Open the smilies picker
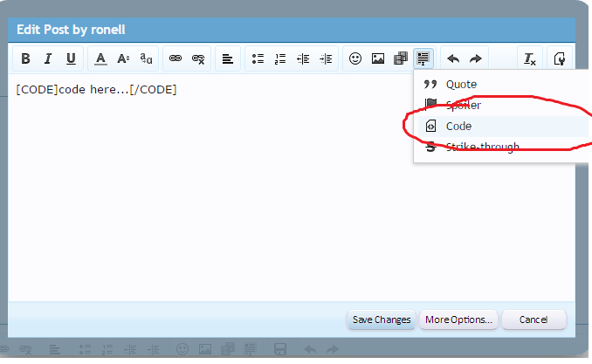 coord(355,58)
